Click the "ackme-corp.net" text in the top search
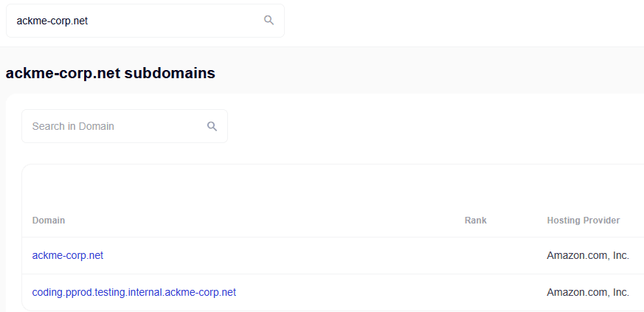Viewport: 644px width, 312px height. pyautogui.click(x=52, y=21)
